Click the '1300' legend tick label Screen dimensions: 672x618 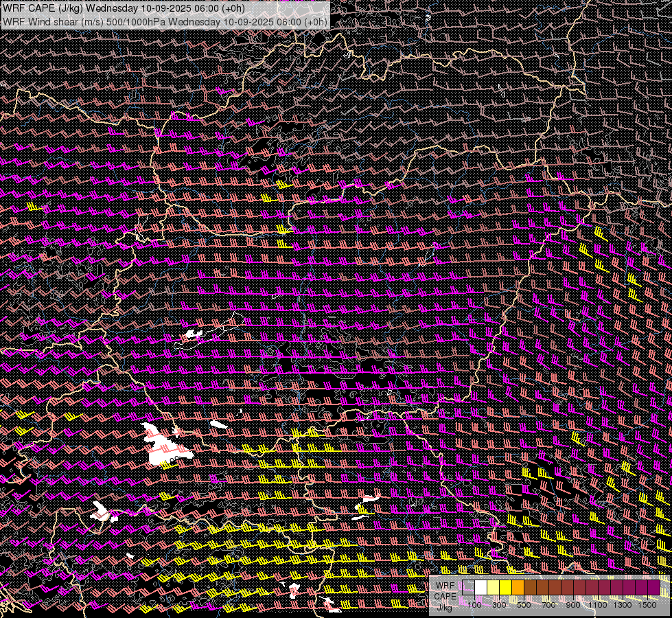click(x=623, y=605)
